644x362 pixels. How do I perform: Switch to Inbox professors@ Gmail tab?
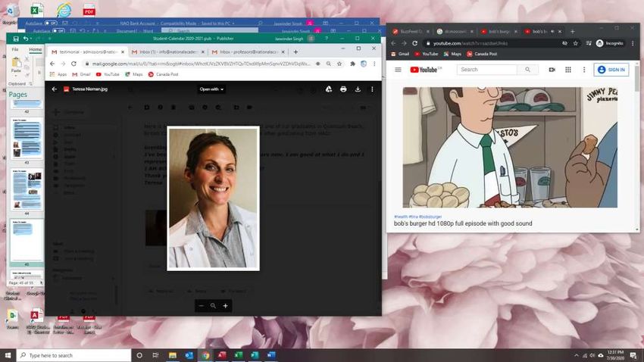click(x=248, y=52)
